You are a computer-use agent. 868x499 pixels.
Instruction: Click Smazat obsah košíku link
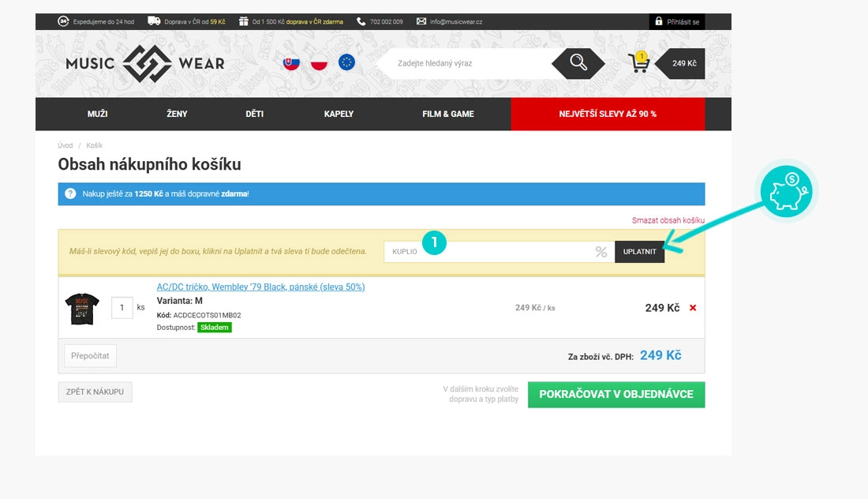tap(668, 220)
